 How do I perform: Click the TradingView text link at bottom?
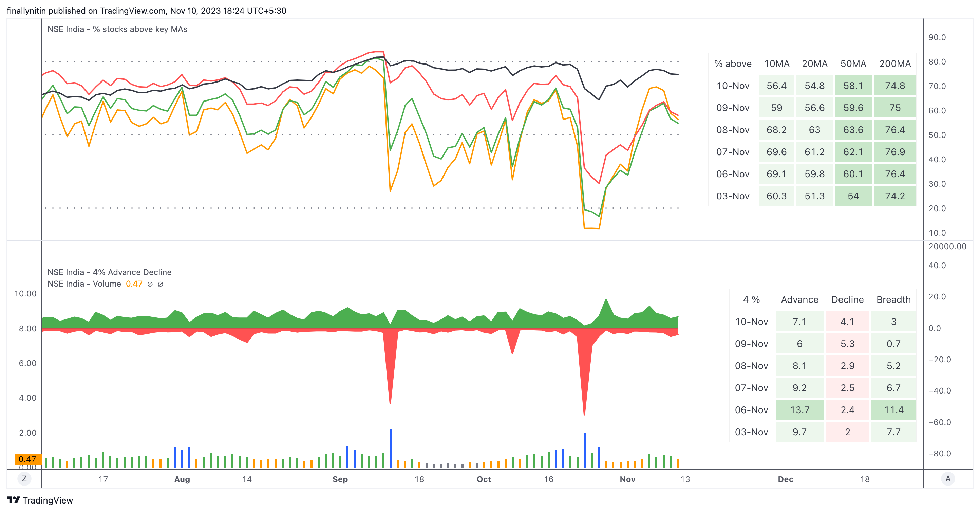pyautogui.click(x=48, y=500)
